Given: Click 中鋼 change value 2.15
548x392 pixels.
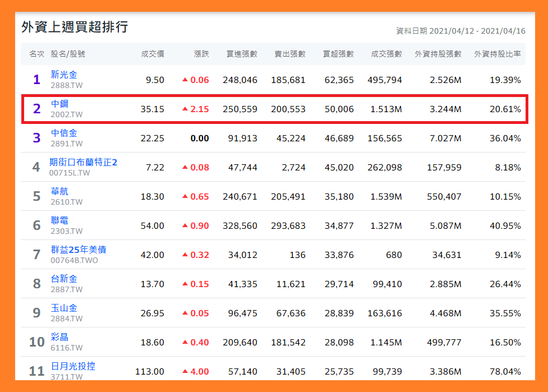Looking at the screenshot, I should (200, 109).
